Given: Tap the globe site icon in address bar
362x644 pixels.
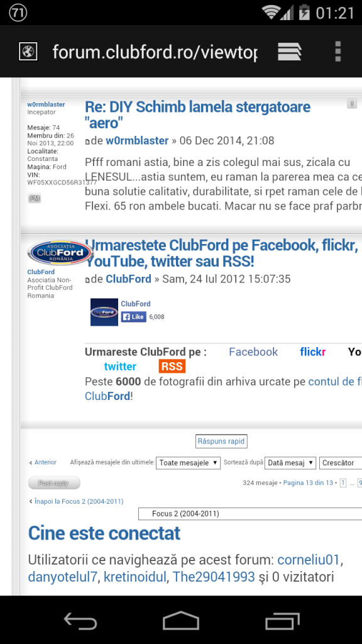Looking at the screenshot, I should point(28,52).
